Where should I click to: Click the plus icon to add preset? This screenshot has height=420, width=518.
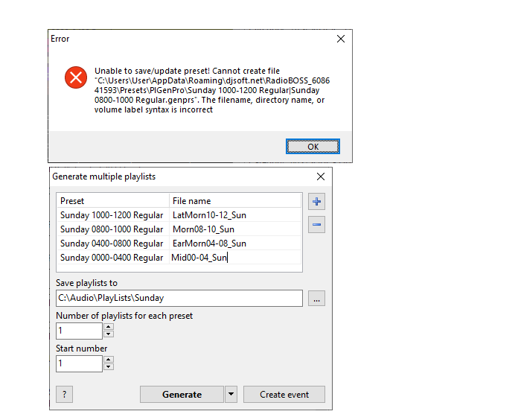coord(316,202)
